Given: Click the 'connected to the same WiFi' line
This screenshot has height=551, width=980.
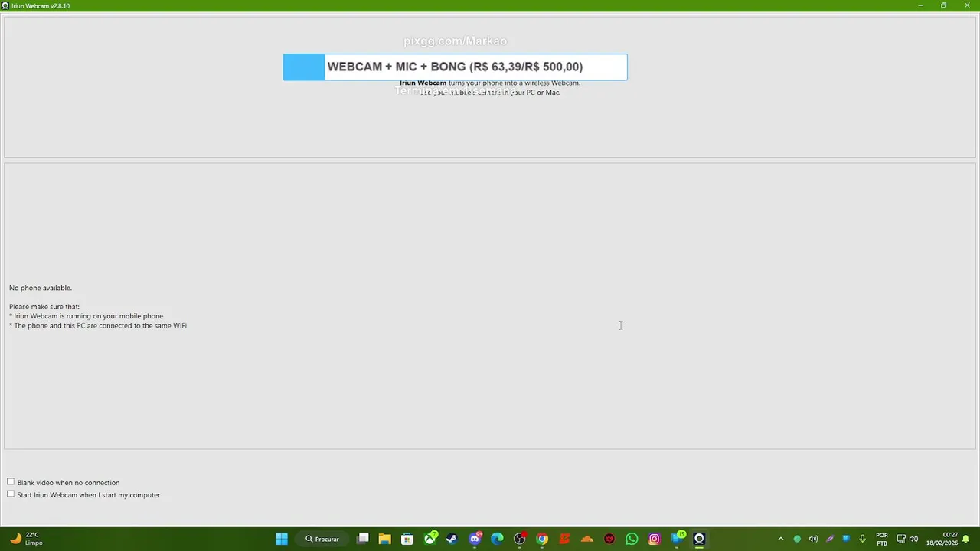Looking at the screenshot, I should (x=98, y=325).
